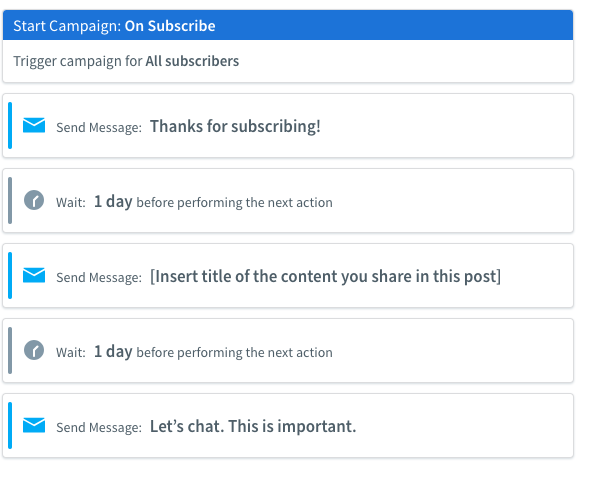Click the first 1 day wait duration
Screen dimensions: 592x488
(113, 201)
